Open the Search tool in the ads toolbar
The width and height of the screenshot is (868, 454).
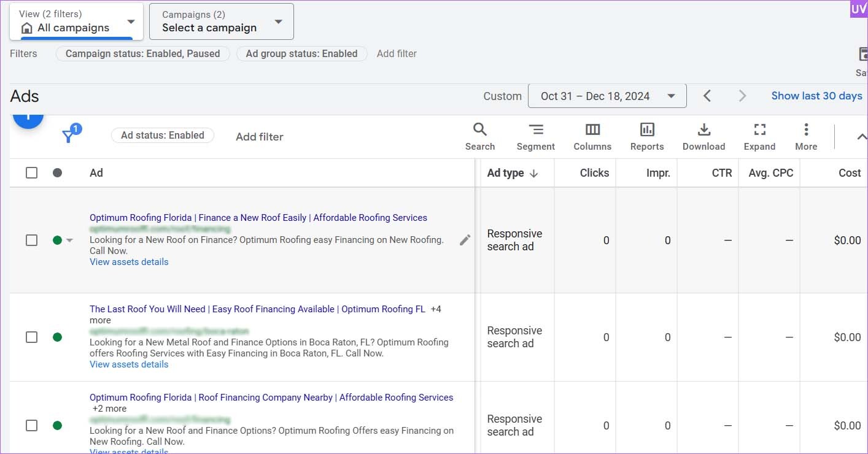click(x=479, y=137)
